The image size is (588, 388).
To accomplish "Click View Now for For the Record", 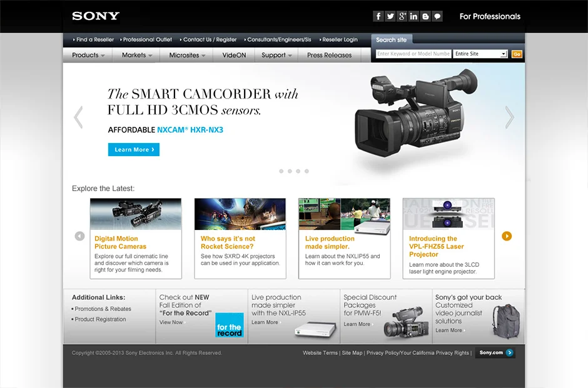I will tap(171, 322).
